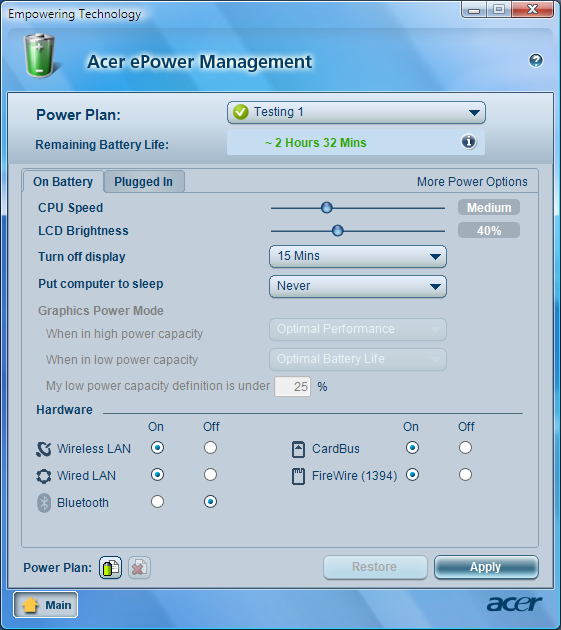
Task: Click the home icon on Main button
Action: point(31,605)
